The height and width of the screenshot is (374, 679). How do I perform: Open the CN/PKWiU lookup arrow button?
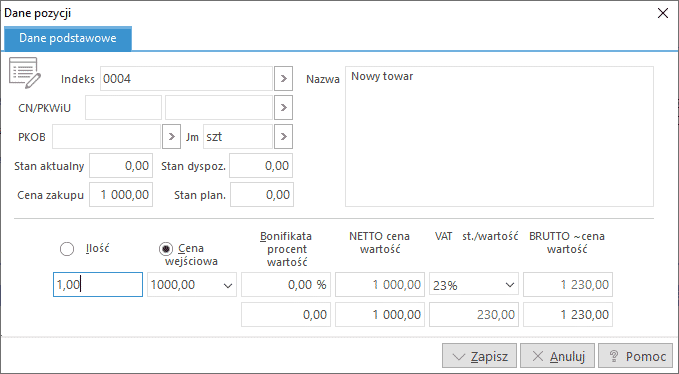pos(284,107)
